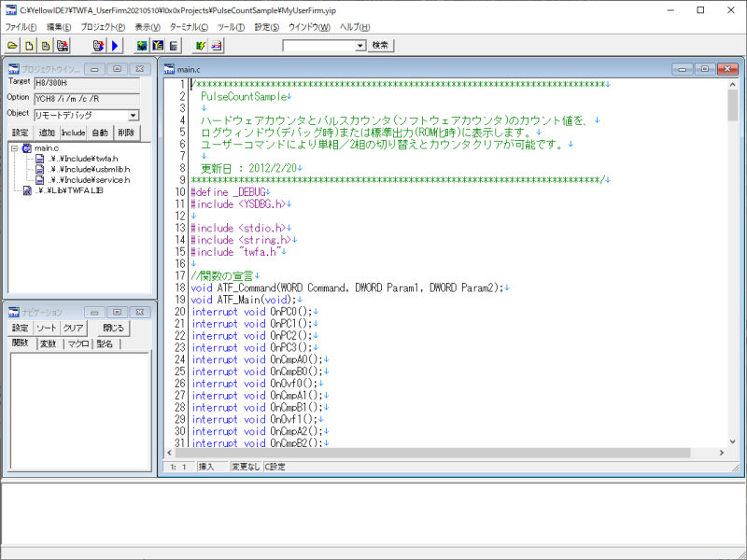Select ..¥..¥Lib¥TWFA.LIB in the project tree
The image size is (747, 560).
click(69, 190)
